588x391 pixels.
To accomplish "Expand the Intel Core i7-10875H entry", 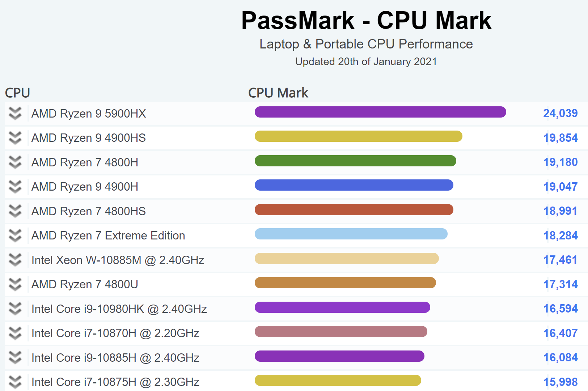I will pyautogui.click(x=15, y=382).
